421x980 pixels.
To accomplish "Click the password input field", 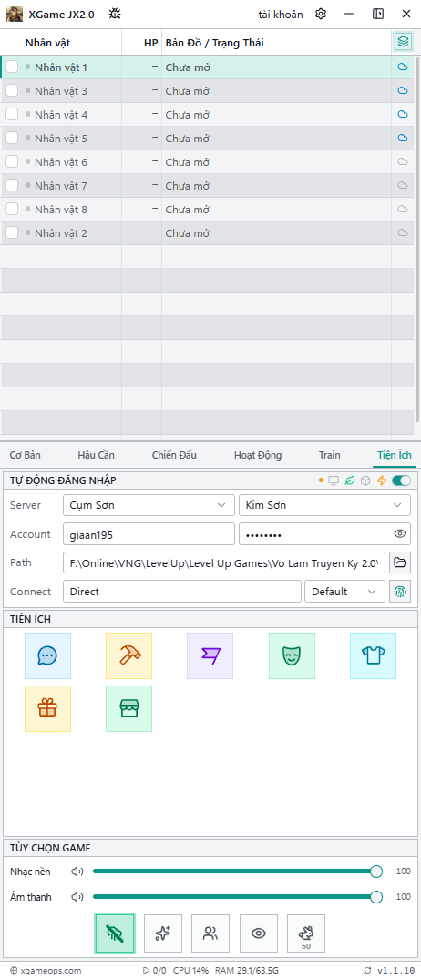I will [x=324, y=534].
